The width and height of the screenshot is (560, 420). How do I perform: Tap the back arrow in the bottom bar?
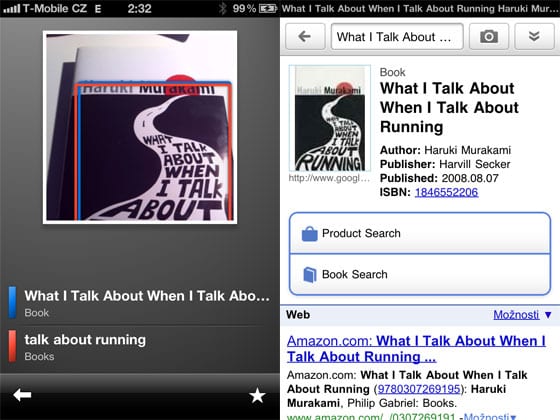click(x=22, y=395)
